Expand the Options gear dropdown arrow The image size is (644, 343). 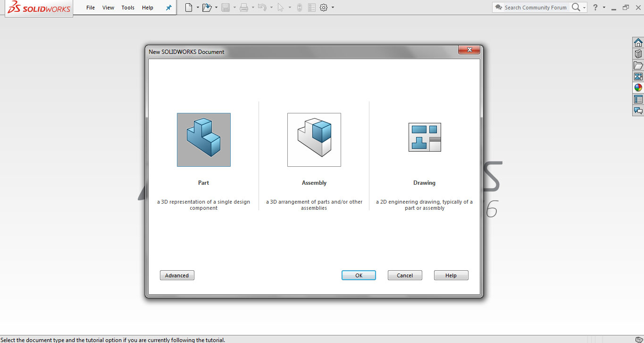(x=333, y=8)
